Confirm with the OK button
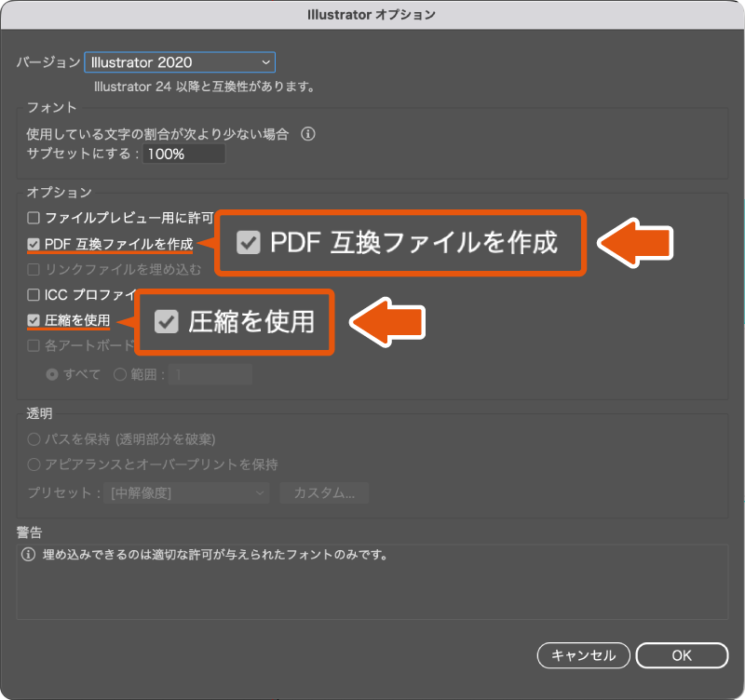Viewport: 745px width, 700px height. pos(682,655)
